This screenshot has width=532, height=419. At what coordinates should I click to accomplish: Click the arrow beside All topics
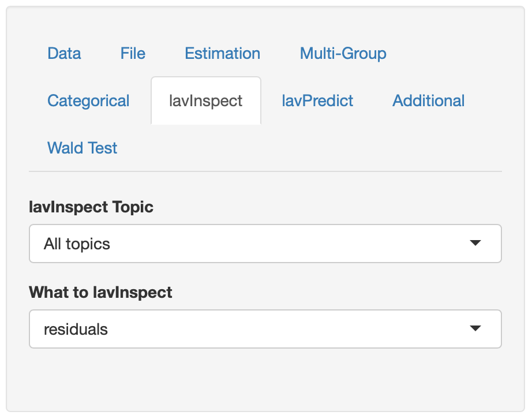475,244
